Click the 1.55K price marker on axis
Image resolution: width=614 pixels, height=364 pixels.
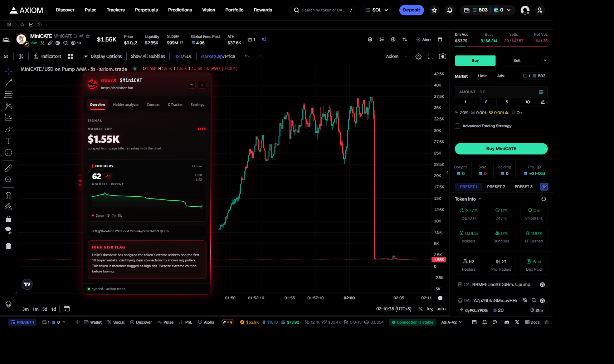(x=439, y=260)
